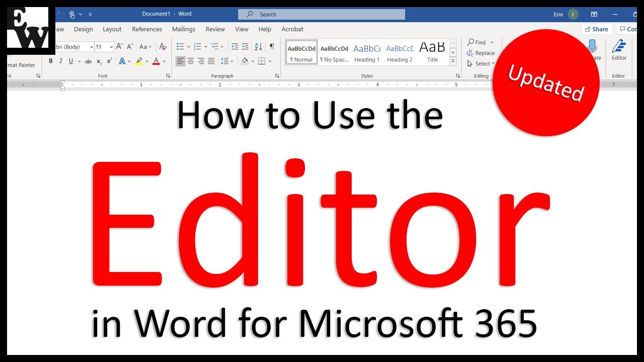Click the Line and Paragraph Spacing icon
Viewport: 644px width, 362px height.
coord(224,61)
